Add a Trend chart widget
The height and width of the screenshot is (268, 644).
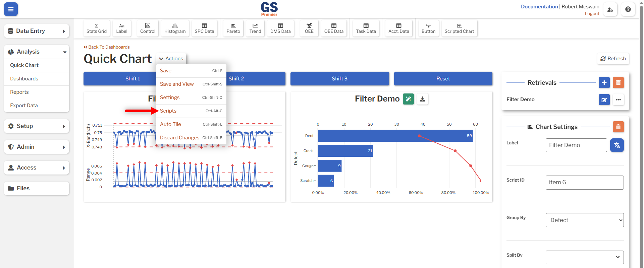[x=255, y=28]
